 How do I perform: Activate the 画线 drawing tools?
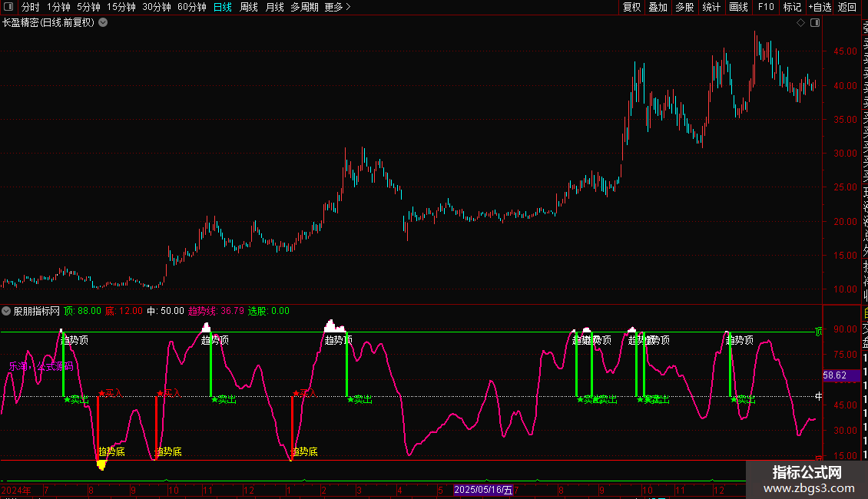pos(738,7)
